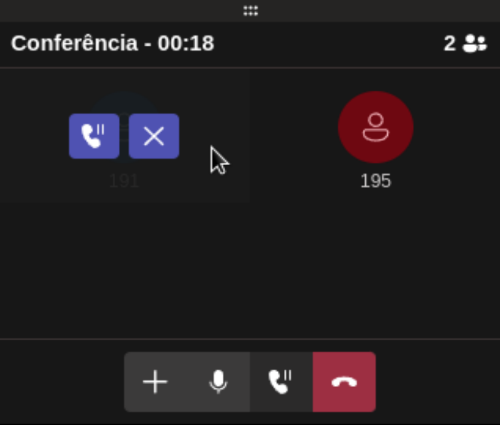Click the 195 extension label
The width and height of the screenshot is (500, 425).
point(376,181)
